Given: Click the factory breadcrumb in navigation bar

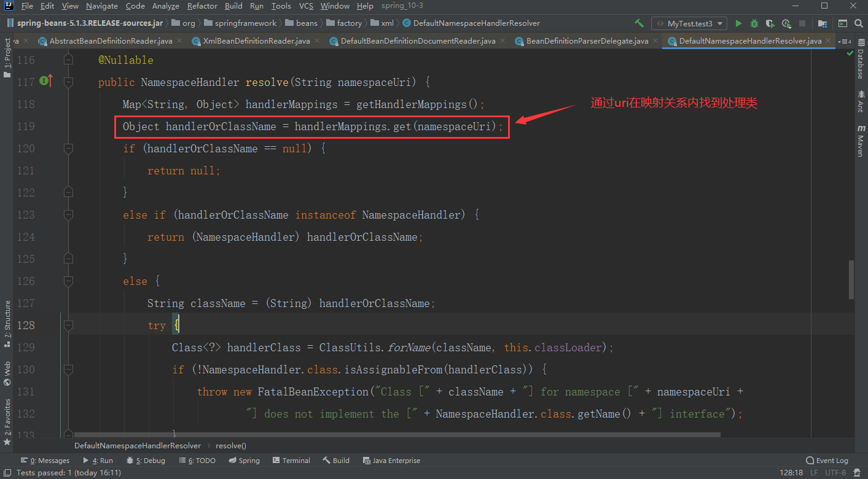Looking at the screenshot, I should coord(343,23).
